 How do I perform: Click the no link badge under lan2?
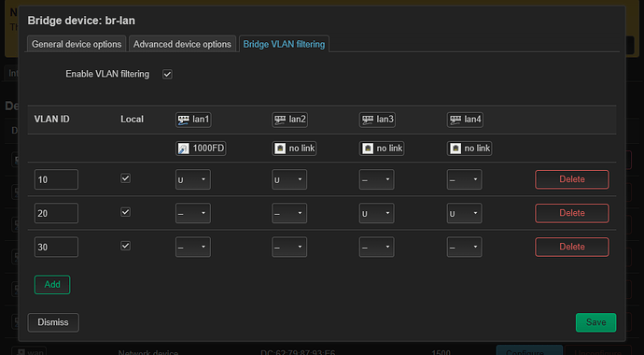(x=294, y=149)
